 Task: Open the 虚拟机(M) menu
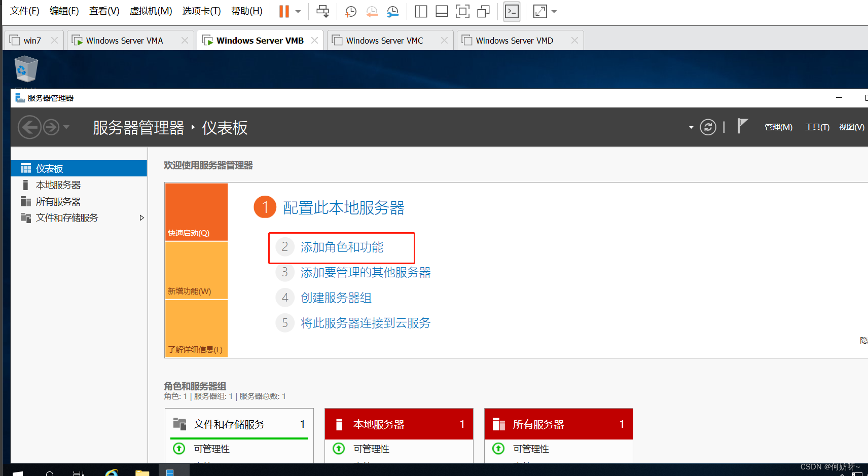tap(151, 11)
